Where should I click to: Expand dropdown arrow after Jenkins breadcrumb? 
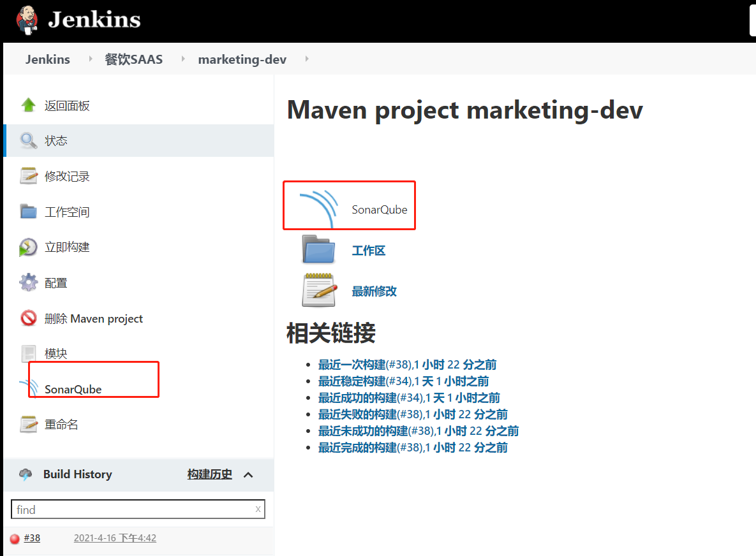[90, 59]
